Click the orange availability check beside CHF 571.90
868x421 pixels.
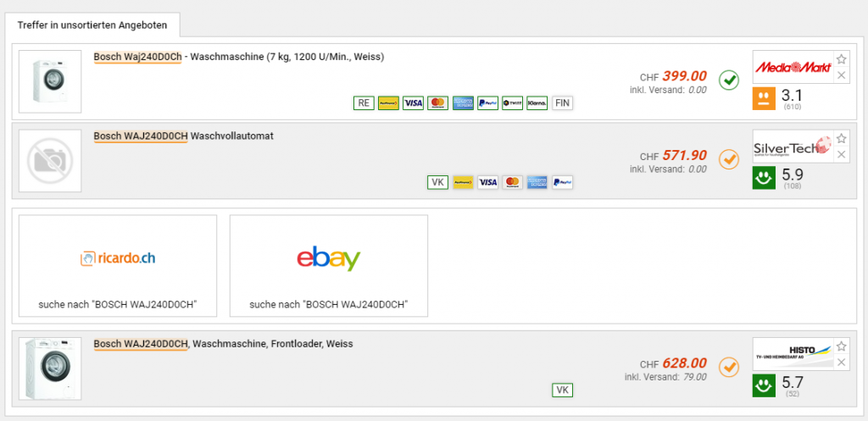tap(729, 159)
